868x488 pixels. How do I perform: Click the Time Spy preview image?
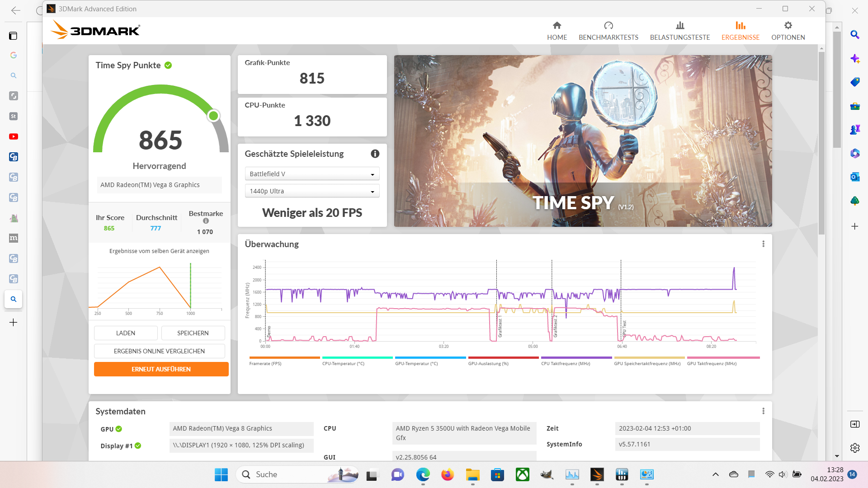(583, 141)
